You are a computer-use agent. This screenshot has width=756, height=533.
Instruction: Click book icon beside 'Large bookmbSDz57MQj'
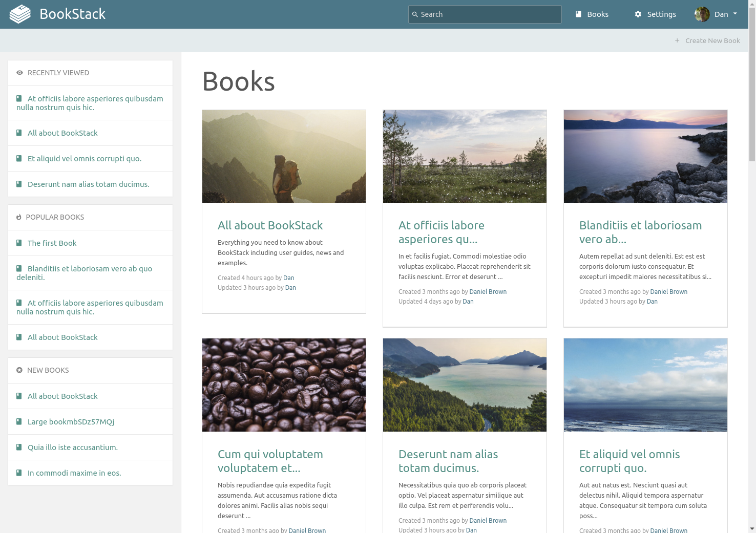coord(19,421)
